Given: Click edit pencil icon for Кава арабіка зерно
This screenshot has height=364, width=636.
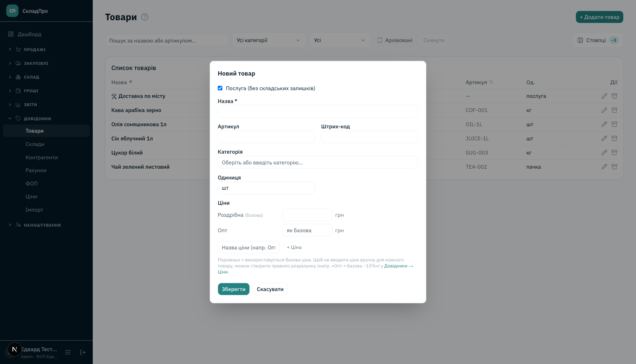Looking at the screenshot, I should click(604, 110).
